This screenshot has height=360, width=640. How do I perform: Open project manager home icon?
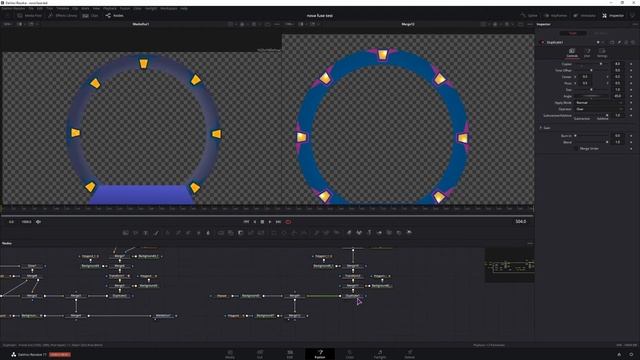(619, 354)
